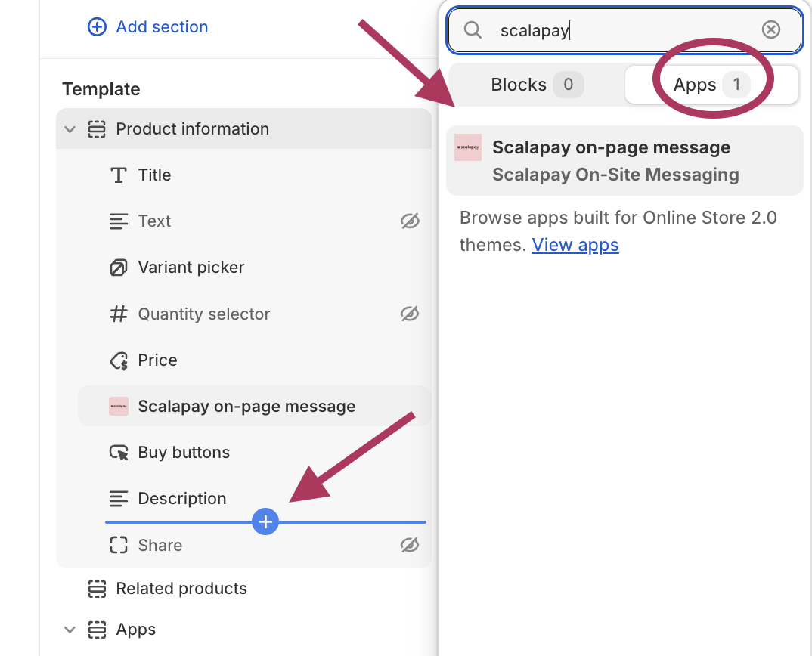Unhide the Quantity selector block
The height and width of the screenshot is (656, 812).
(x=410, y=314)
